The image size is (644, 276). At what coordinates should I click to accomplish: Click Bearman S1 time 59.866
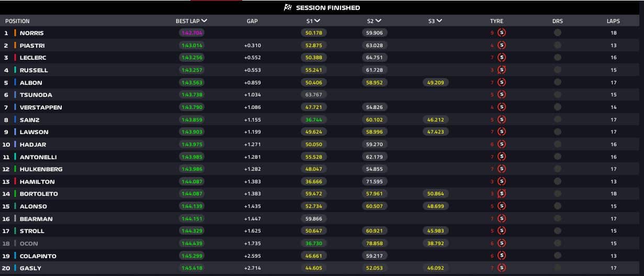click(313, 219)
